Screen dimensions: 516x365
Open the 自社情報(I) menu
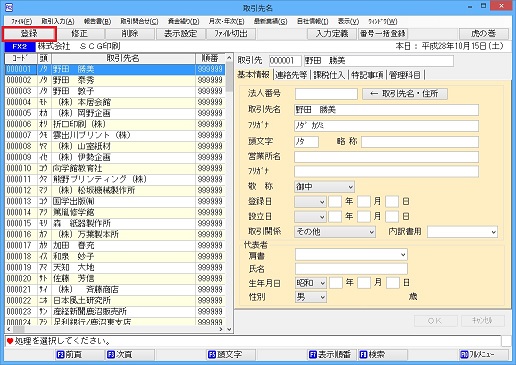pos(312,21)
